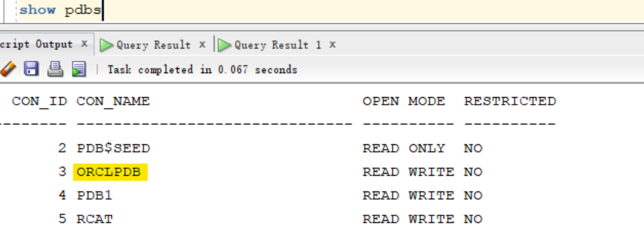
Task: Click the PDB$SEED container name
Action: tap(113, 148)
